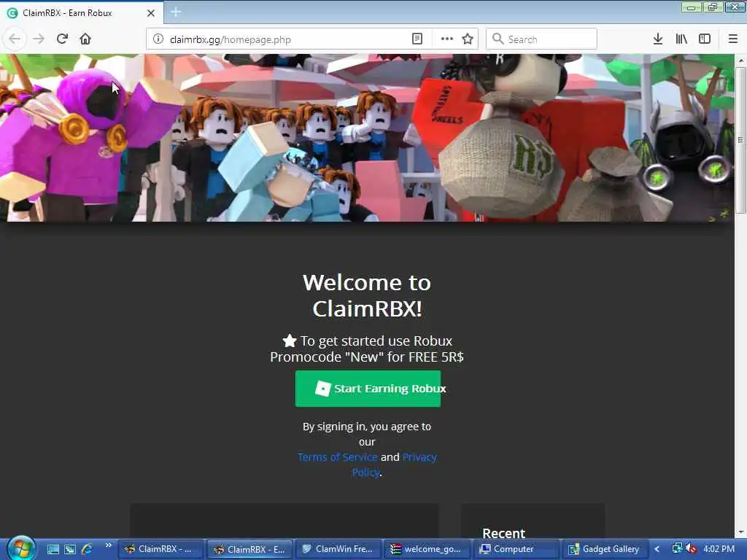Open page actions three-dot menu

[x=447, y=39]
